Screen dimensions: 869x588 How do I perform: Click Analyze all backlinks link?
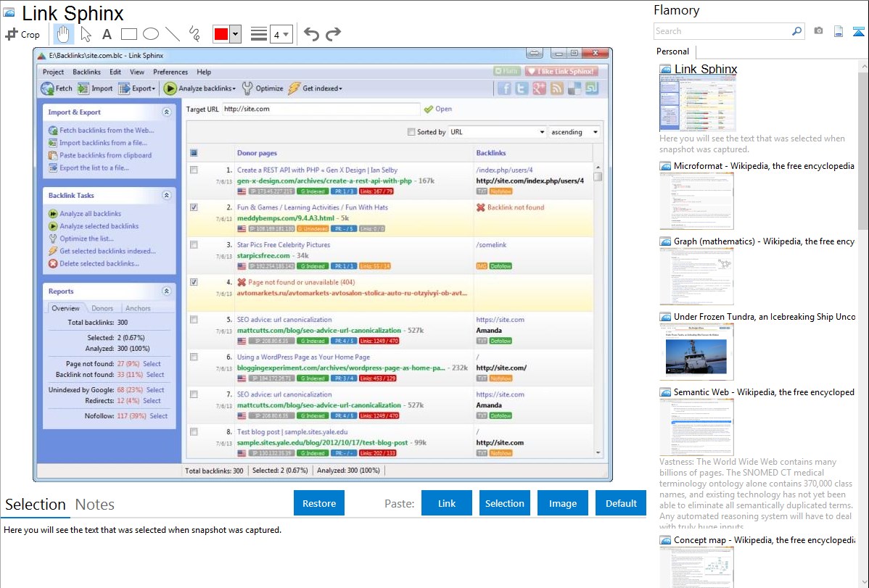click(90, 213)
